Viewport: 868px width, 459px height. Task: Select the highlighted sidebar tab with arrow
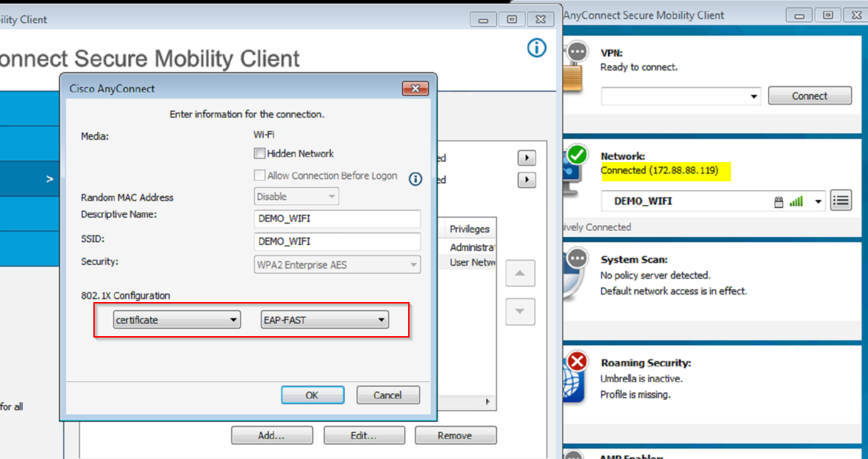tap(30, 179)
